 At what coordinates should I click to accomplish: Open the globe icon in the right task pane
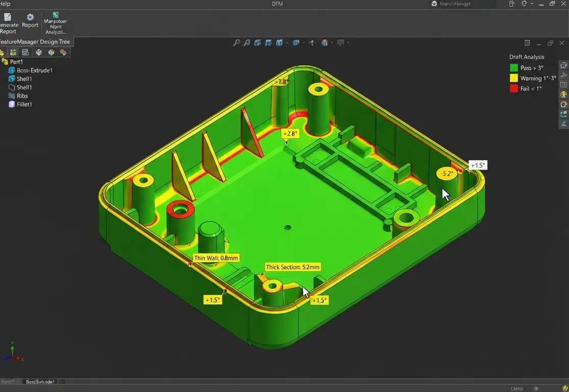pos(563,65)
